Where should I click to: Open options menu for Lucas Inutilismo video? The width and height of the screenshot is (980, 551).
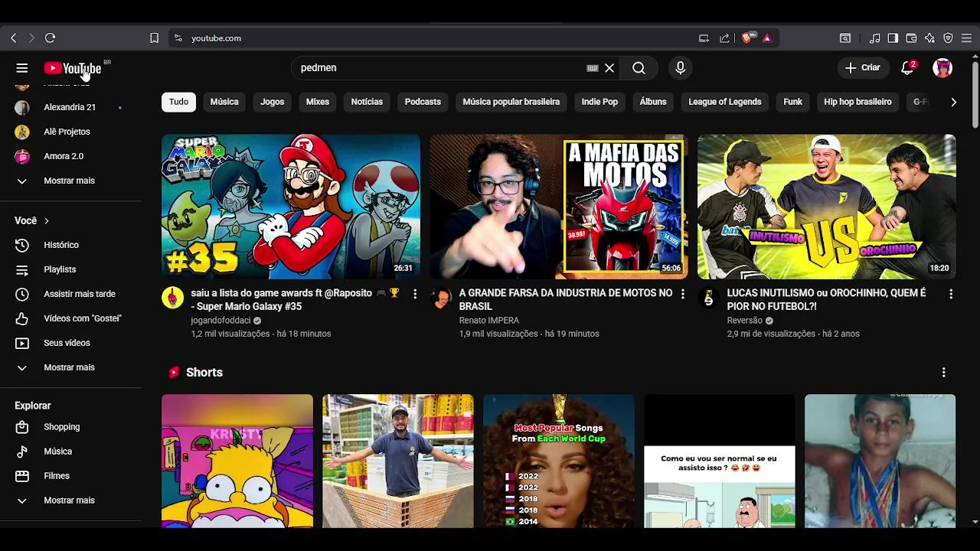click(951, 294)
